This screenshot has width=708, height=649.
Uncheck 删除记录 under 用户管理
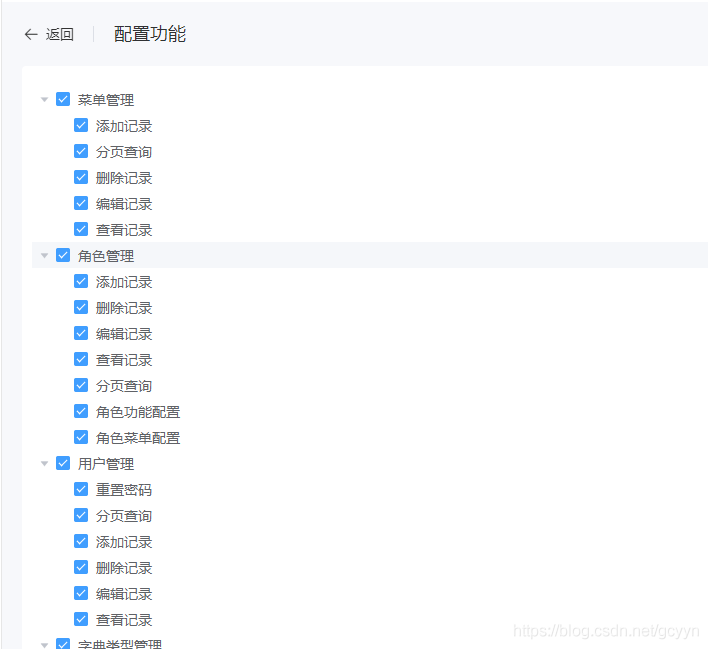(81, 567)
